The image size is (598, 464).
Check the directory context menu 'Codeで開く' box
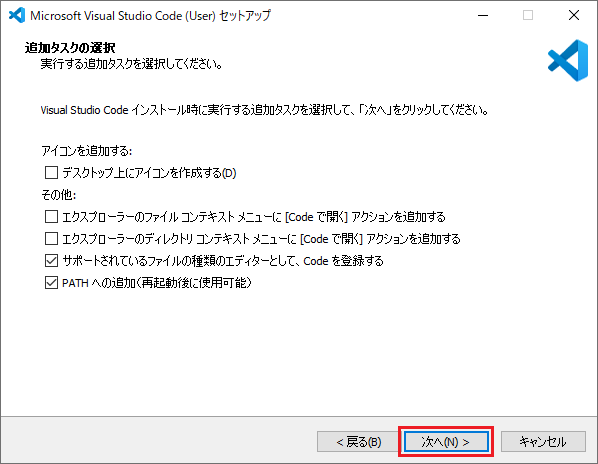pyautogui.click(x=51, y=239)
